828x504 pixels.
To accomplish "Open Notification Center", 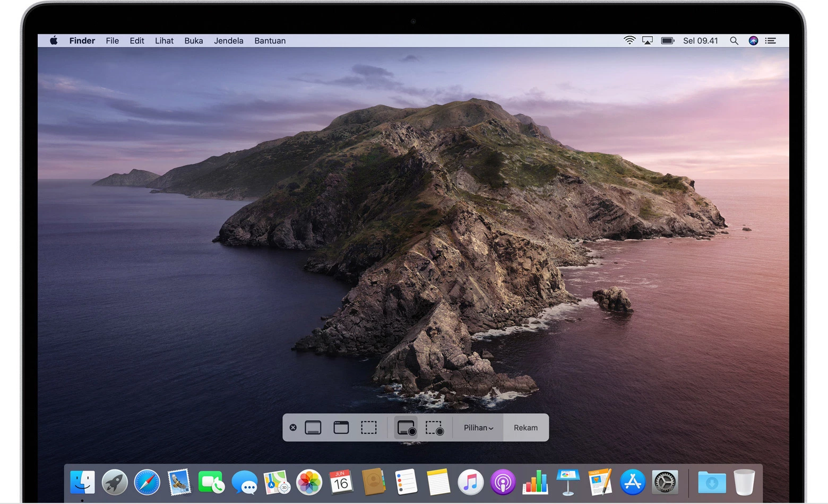I will [770, 40].
